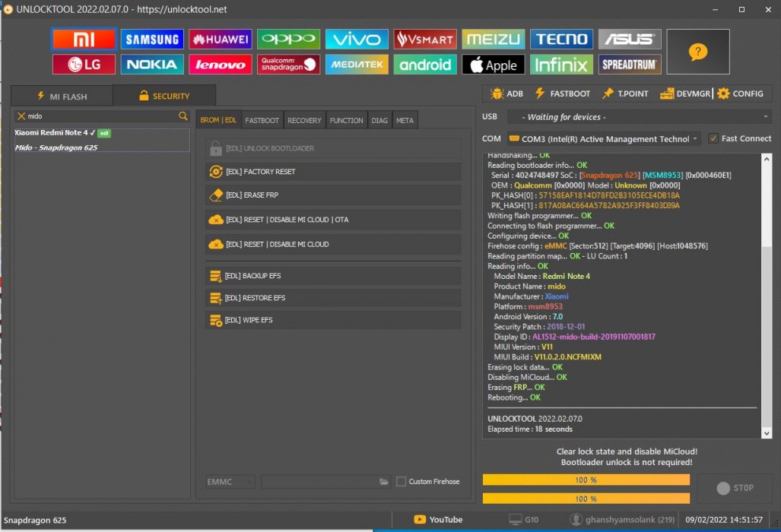Click the search magnifier icon
The height and width of the screenshot is (532, 781).
183,116
